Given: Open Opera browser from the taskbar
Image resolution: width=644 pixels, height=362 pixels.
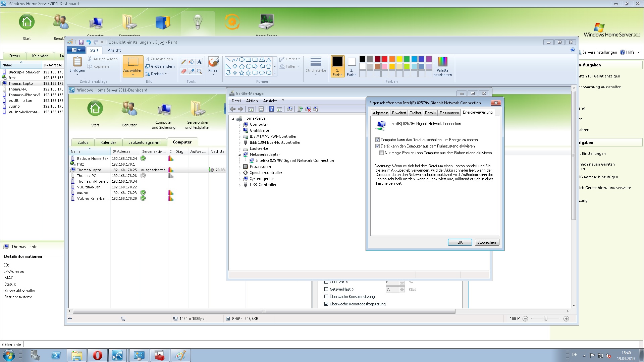Looking at the screenshot, I should (x=97, y=355).
